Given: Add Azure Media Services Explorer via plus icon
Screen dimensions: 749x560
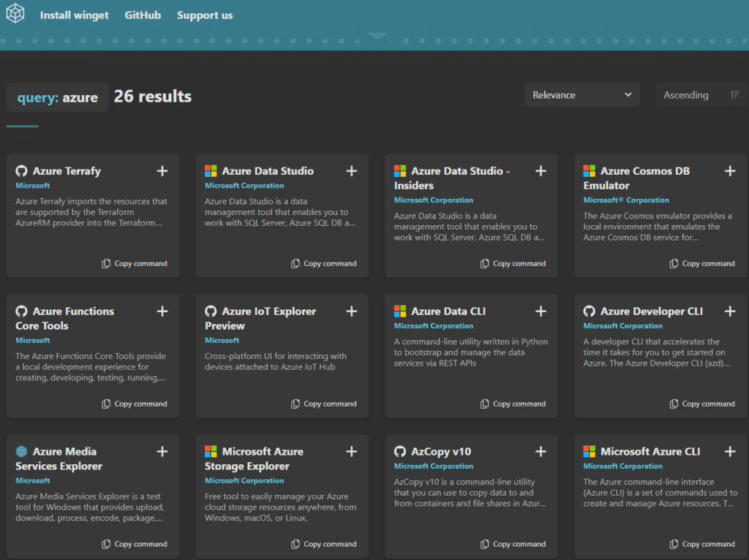Looking at the screenshot, I should click(162, 452).
